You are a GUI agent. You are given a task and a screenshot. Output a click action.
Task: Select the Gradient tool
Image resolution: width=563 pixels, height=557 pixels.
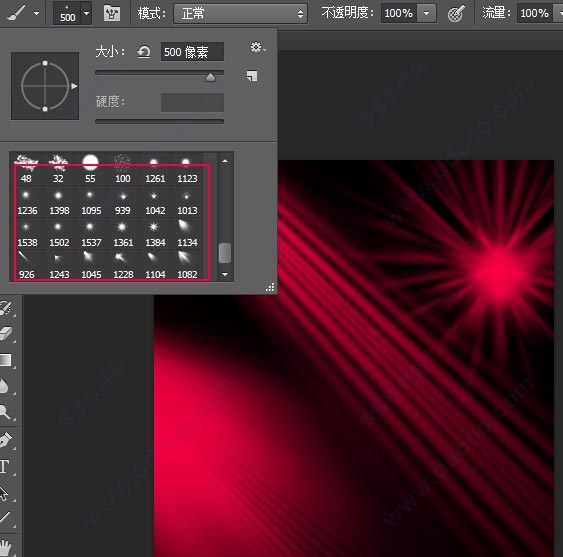(5, 360)
